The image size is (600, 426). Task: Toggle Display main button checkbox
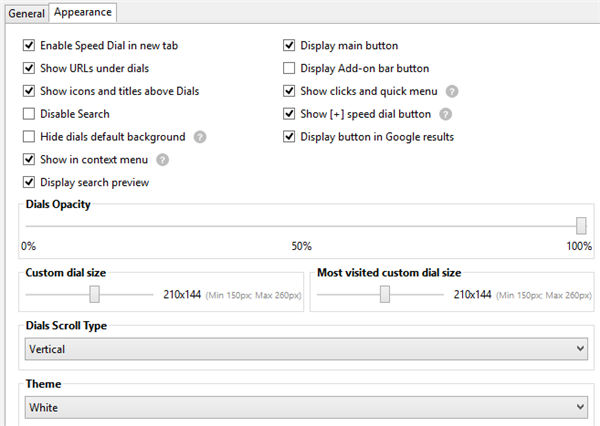[x=290, y=46]
